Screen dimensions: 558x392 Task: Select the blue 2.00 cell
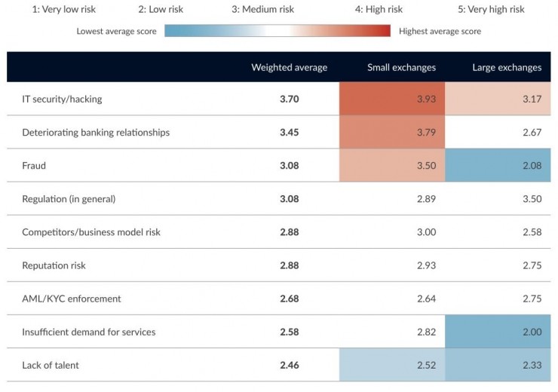(498, 332)
